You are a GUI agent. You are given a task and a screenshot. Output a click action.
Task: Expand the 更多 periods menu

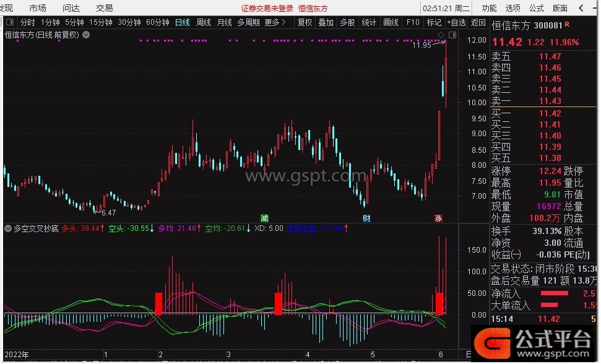click(x=275, y=23)
